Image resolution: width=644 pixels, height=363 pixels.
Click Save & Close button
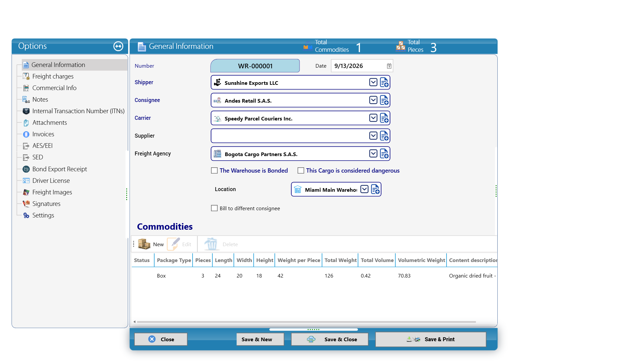[x=330, y=339]
